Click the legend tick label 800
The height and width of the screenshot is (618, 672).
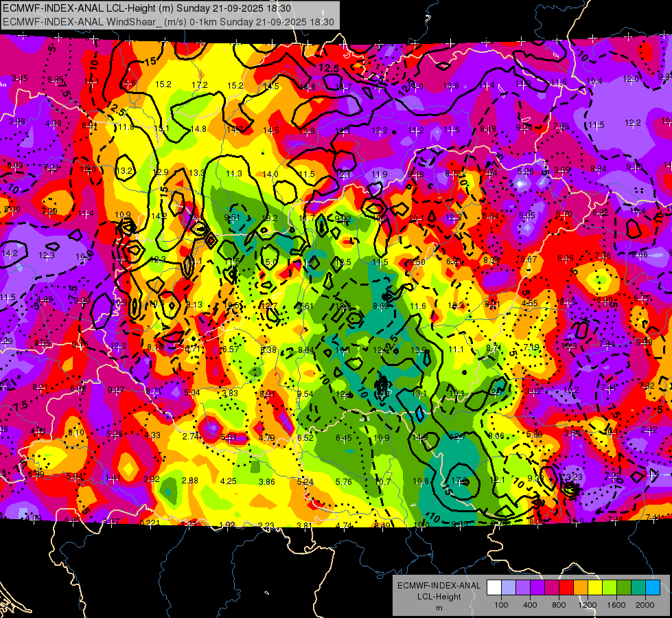[559, 605]
